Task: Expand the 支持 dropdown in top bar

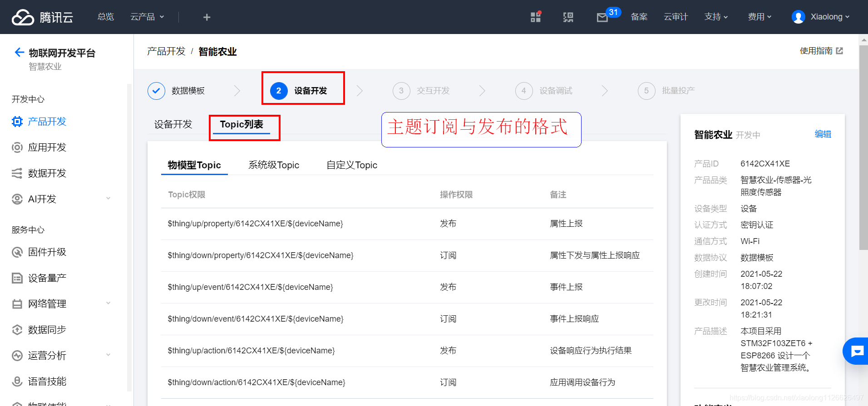Action: [716, 17]
